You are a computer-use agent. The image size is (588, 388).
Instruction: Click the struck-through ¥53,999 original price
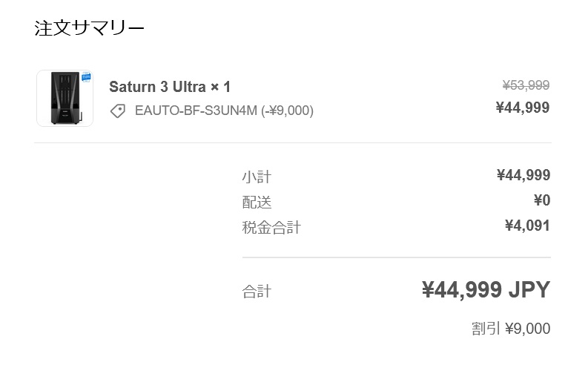526,85
